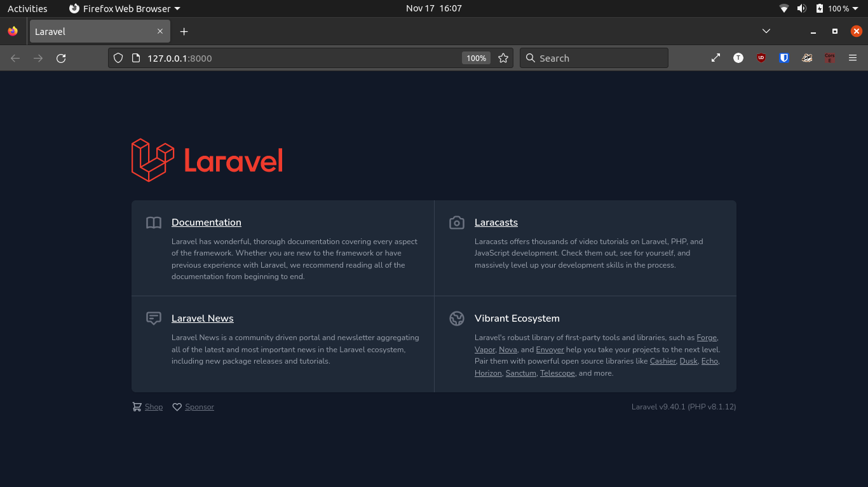Open the Activities overview
The image size is (868, 487).
(27, 8)
